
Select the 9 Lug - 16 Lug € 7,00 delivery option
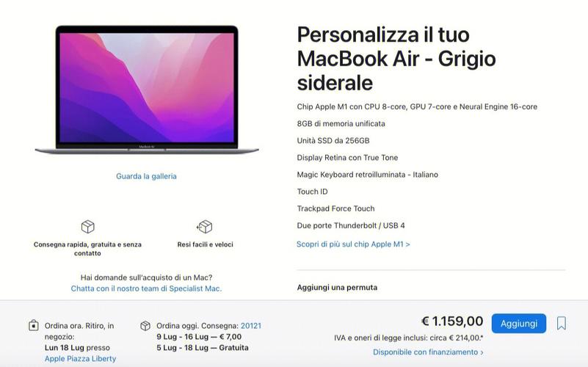199,337
